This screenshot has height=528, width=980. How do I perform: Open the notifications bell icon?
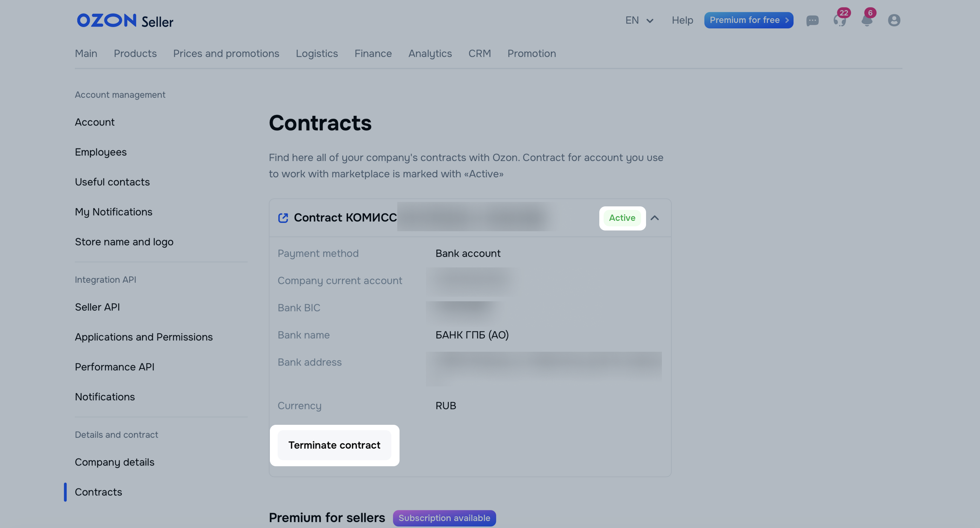tap(867, 21)
